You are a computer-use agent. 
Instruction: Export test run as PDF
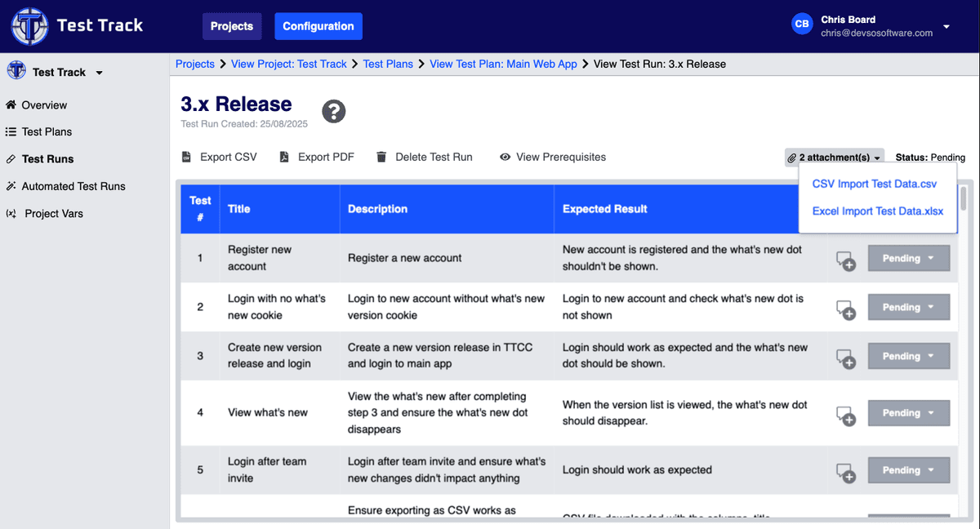tap(317, 157)
